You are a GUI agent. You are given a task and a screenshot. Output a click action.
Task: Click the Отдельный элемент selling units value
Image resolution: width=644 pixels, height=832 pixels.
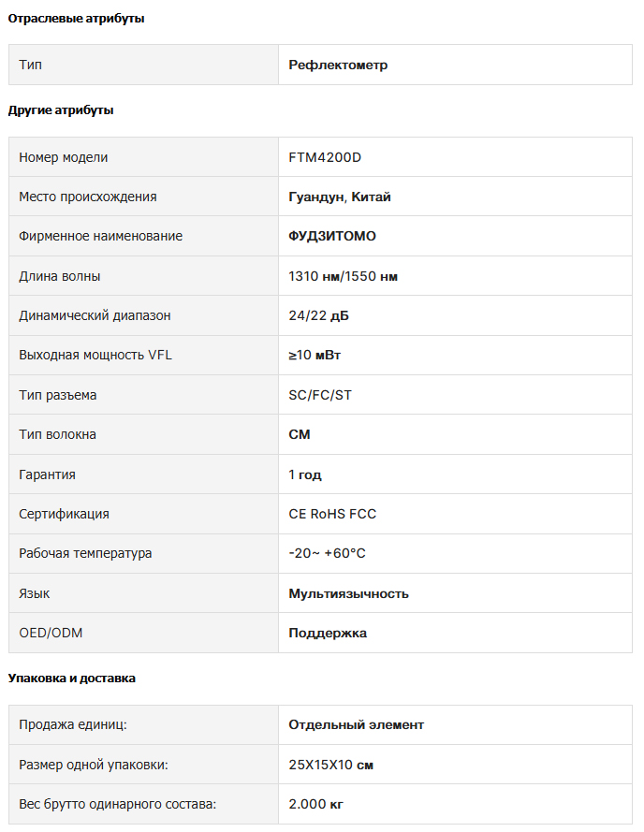[x=356, y=724]
